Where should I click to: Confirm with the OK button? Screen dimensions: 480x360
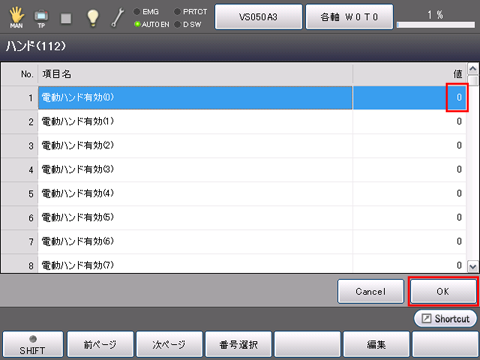(x=443, y=292)
